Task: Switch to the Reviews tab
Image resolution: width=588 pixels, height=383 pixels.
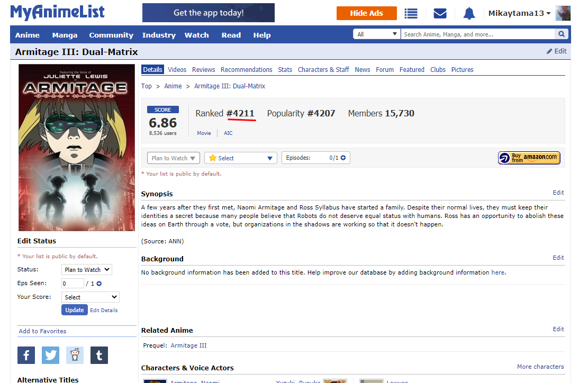Action: tap(203, 69)
